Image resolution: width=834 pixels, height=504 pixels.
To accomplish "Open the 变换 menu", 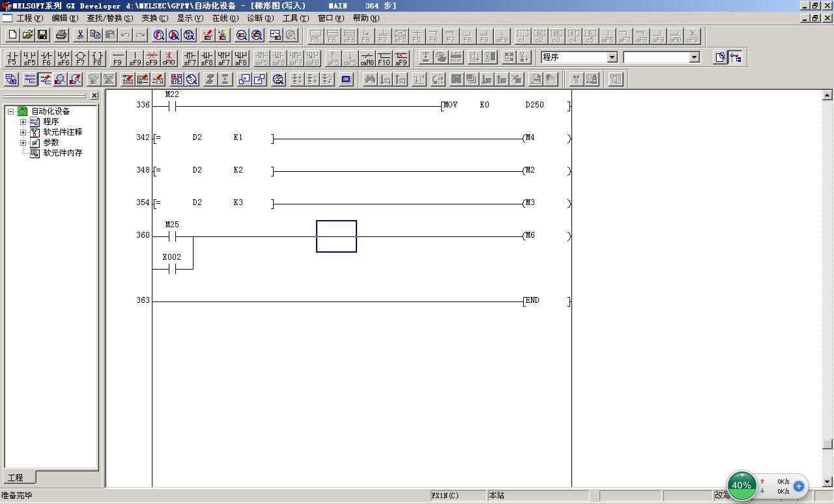I will coord(154,18).
